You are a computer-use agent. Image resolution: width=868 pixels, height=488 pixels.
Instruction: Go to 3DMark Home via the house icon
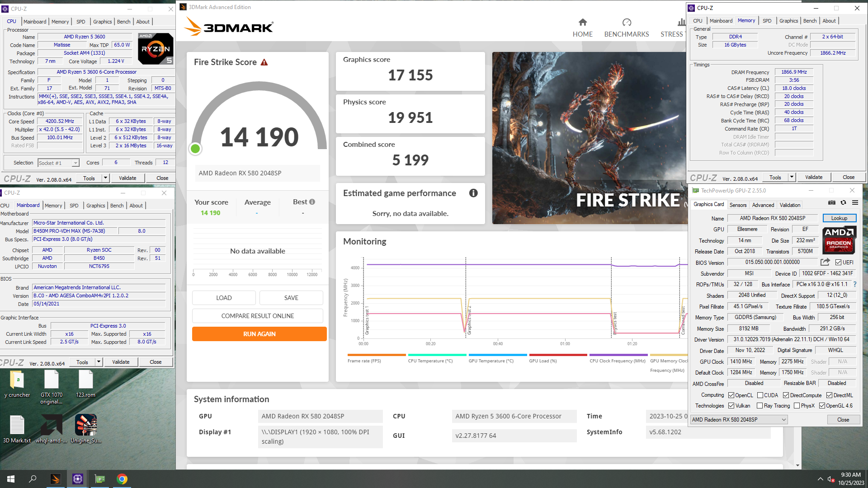coord(583,22)
